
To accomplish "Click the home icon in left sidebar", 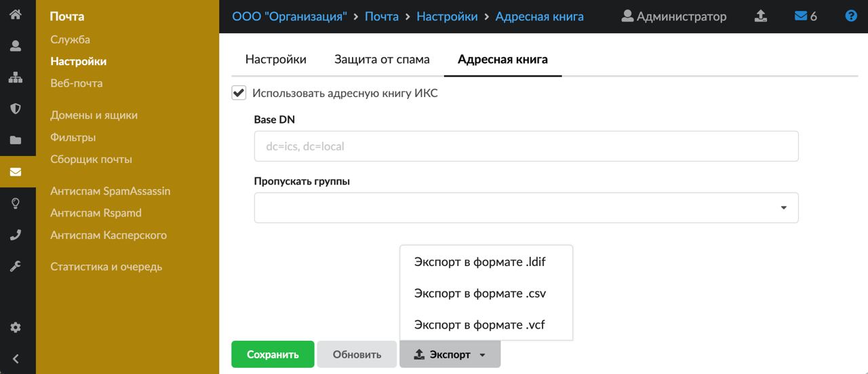I will click(x=15, y=14).
